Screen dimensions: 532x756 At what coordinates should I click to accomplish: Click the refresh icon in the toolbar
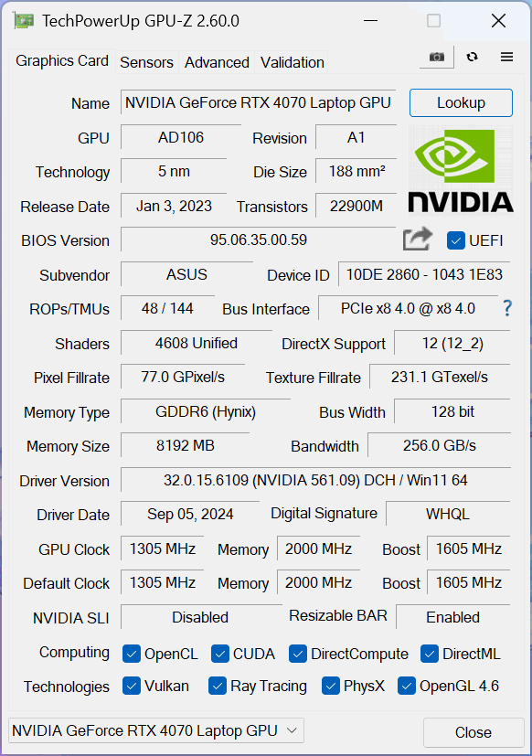coord(473,57)
